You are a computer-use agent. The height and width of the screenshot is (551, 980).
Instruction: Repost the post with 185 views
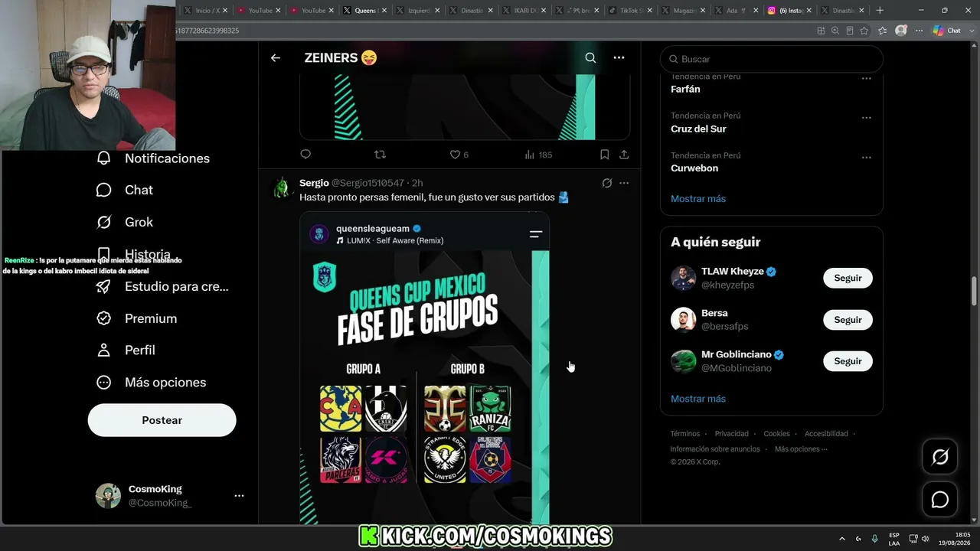[x=380, y=155]
